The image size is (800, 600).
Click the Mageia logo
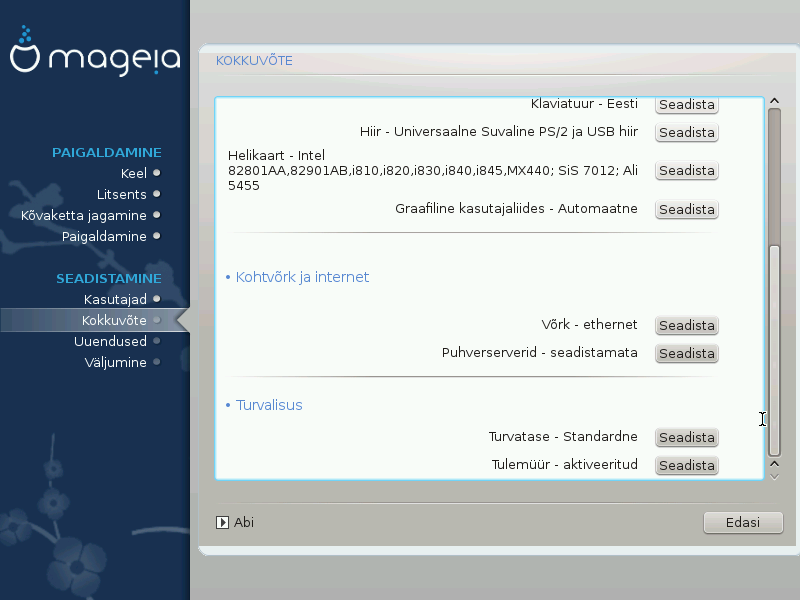pos(95,58)
